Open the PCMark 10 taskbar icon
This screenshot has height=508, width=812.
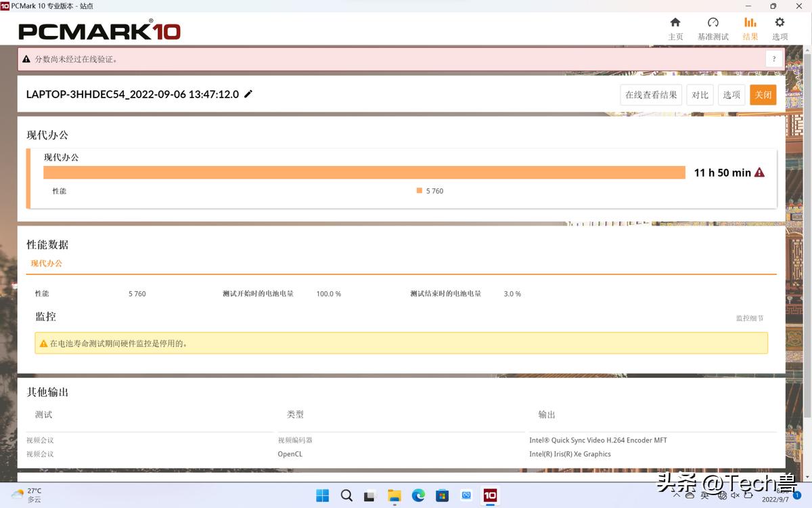[490, 496]
